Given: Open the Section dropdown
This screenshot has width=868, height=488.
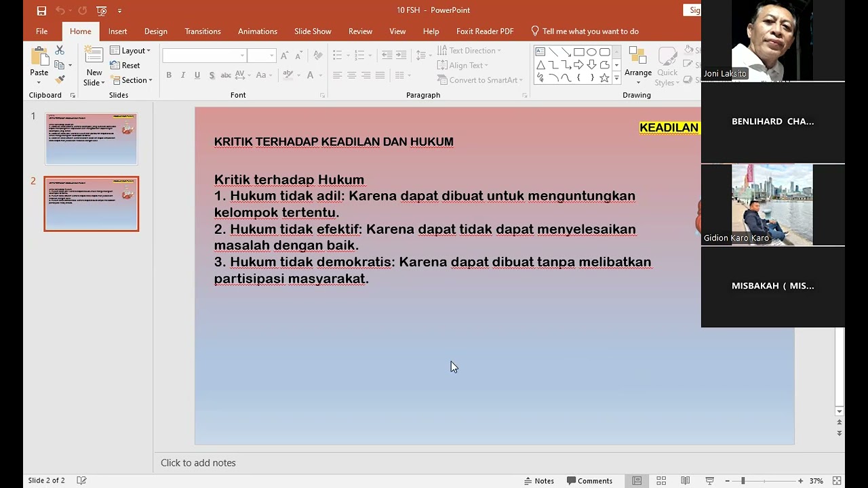Looking at the screenshot, I should click(132, 80).
